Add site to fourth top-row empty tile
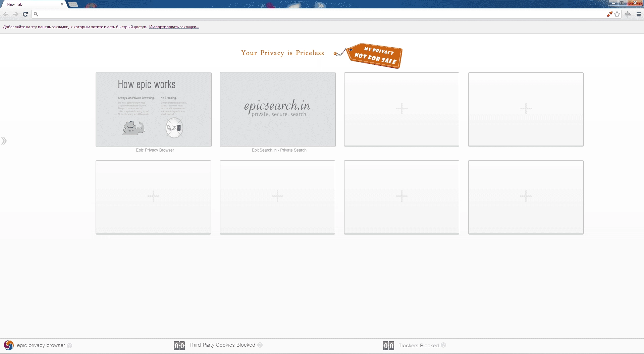 [526, 109]
